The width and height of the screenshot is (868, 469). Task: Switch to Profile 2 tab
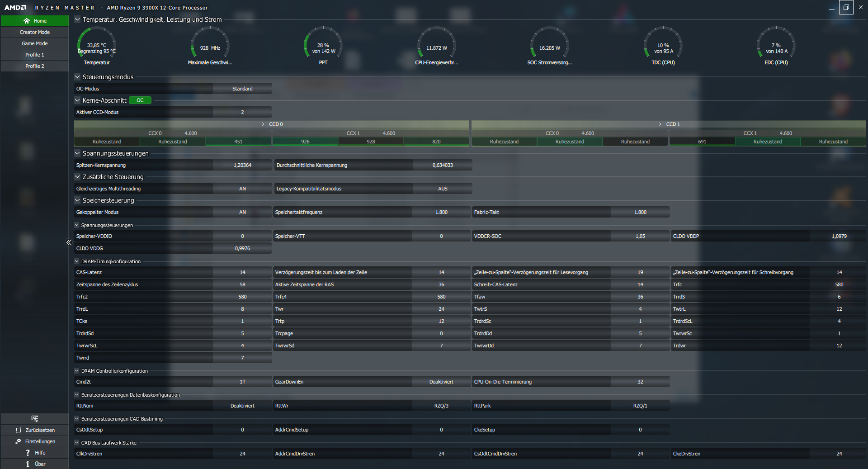tap(35, 66)
